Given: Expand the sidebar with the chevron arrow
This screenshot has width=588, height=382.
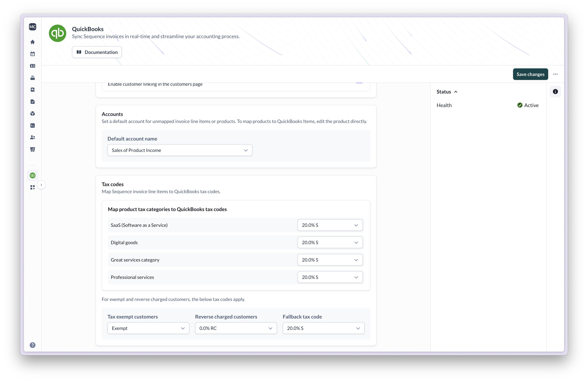Looking at the screenshot, I should [x=41, y=185].
